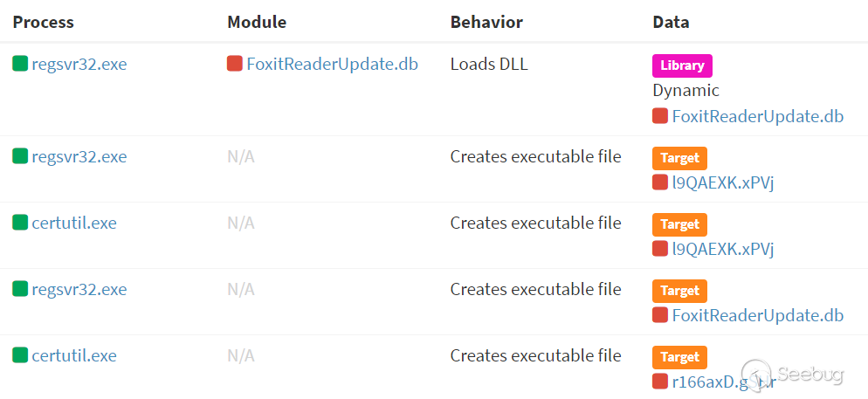Viewport: 868px width, 399px height.
Task: Sort by the Process column header
Action: point(43,22)
